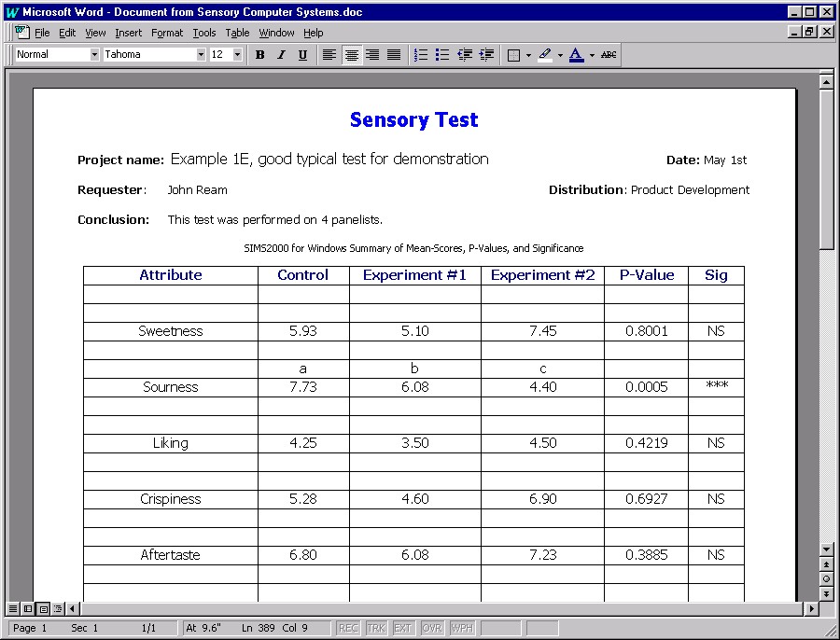Viewport: 840px width, 640px height.
Task: Click the vertical scrollbar down arrow
Action: (x=826, y=550)
